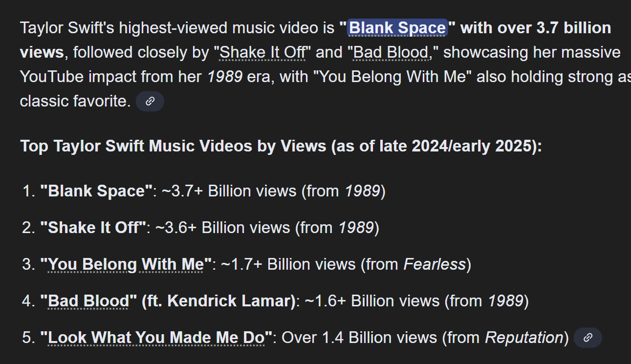This screenshot has width=631, height=364.
Task: Click the link icon after "classic favorite."
Action: (150, 101)
